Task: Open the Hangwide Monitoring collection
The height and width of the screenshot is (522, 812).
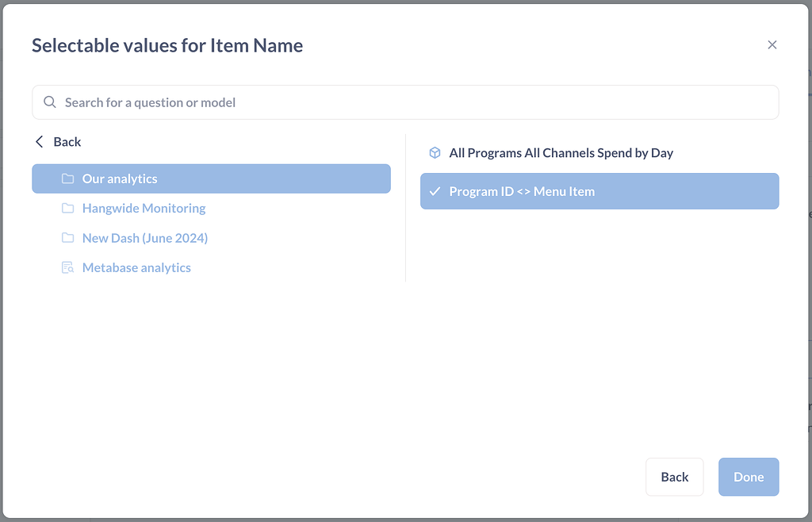Action: [144, 208]
